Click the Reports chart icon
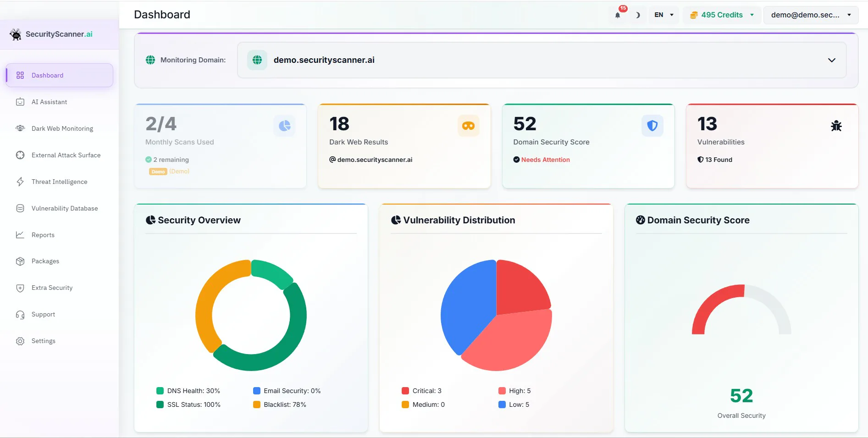868x438 pixels. (20, 235)
